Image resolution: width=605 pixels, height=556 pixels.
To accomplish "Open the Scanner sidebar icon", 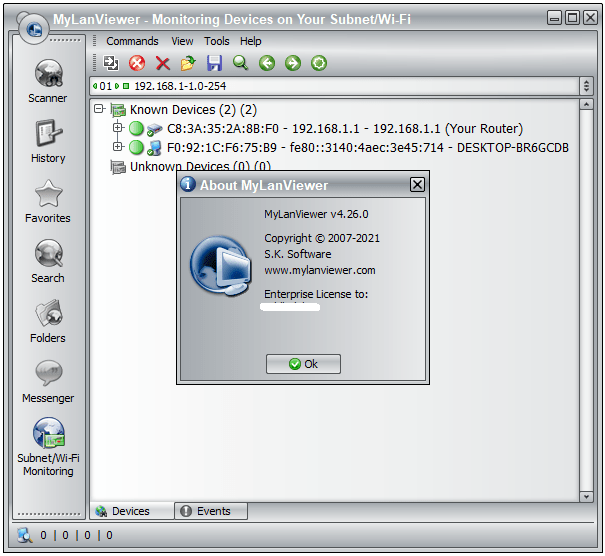I will pos(48,73).
